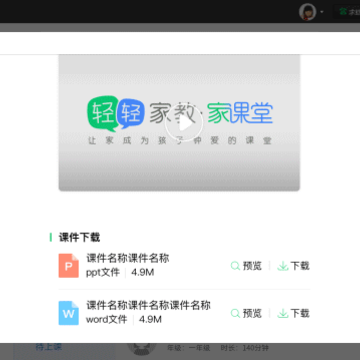Click the blue Word file icon
360x360 pixels.
pyautogui.click(x=69, y=313)
